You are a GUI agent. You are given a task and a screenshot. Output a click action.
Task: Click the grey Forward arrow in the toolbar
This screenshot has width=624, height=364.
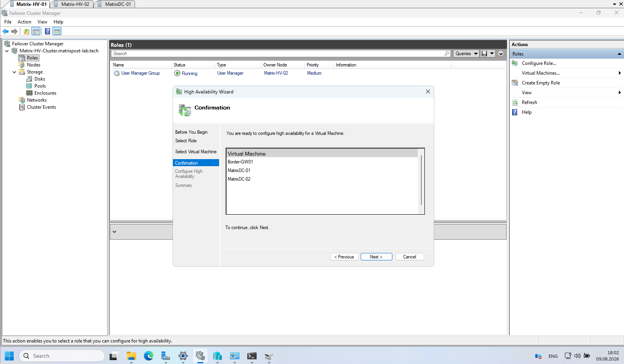tap(14, 31)
